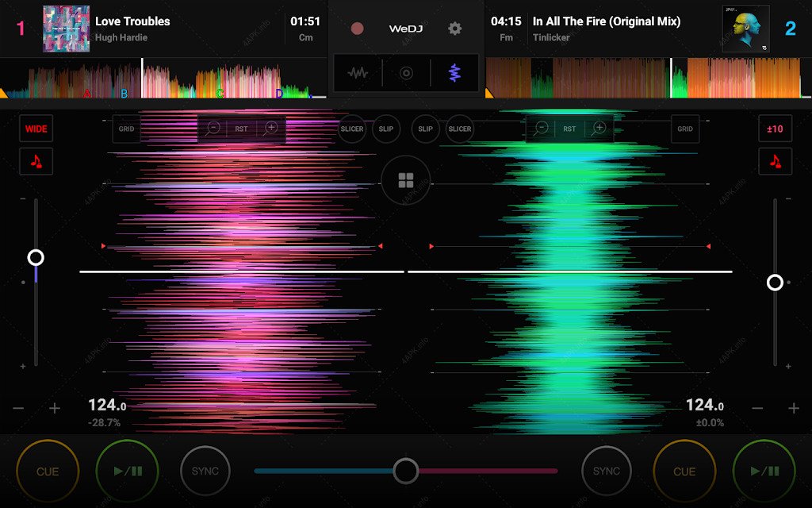This screenshot has height=508, width=812.
Task: Enable SLIP mode on deck 2
Action: click(x=426, y=129)
